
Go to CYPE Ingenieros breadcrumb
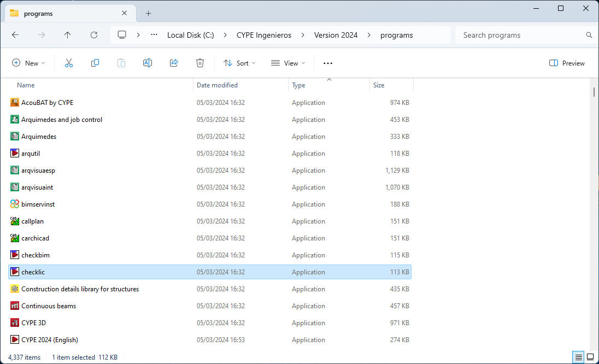[x=264, y=35]
